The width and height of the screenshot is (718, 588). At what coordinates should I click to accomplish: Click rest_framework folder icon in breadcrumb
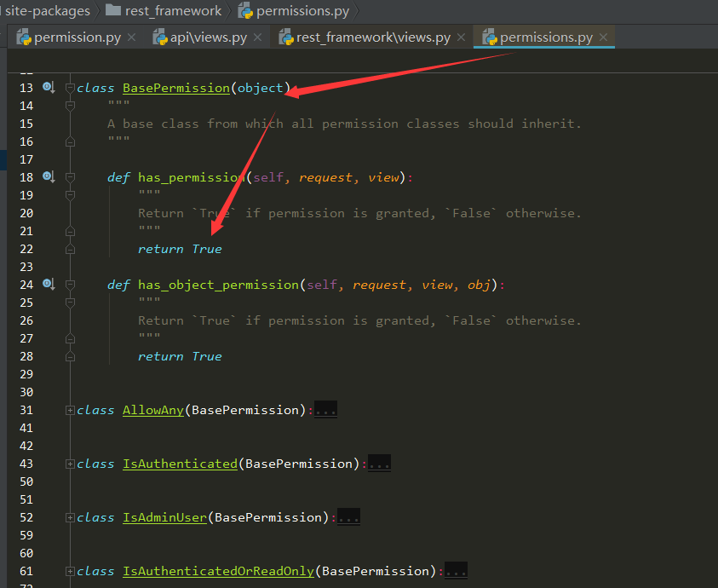[x=113, y=10]
